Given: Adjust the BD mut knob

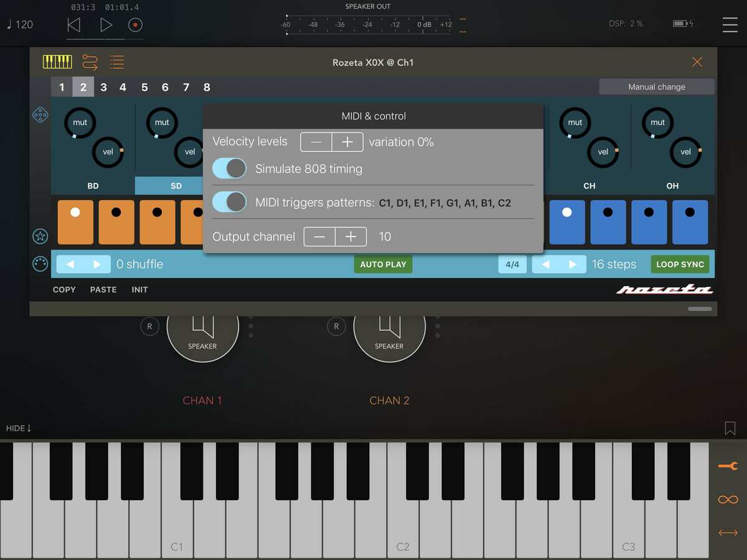Looking at the screenshot, I should pyautogui.click(x=80, y=123).
